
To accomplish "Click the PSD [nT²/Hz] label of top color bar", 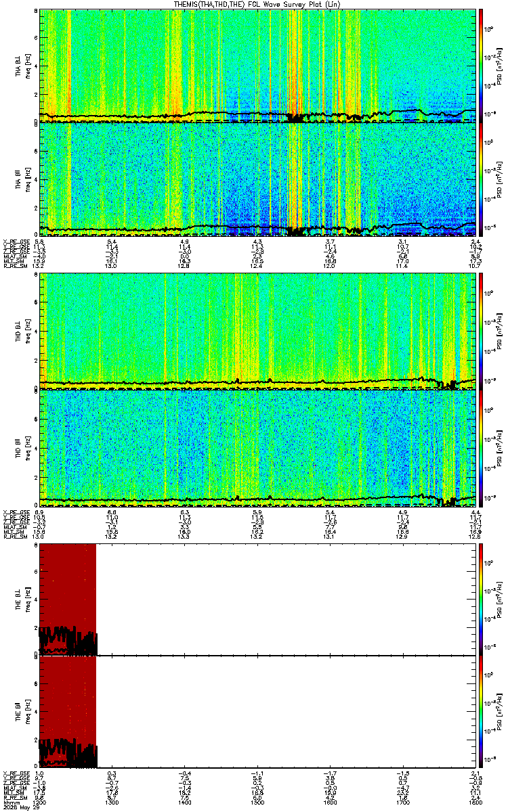I will (x=499, y=66).
